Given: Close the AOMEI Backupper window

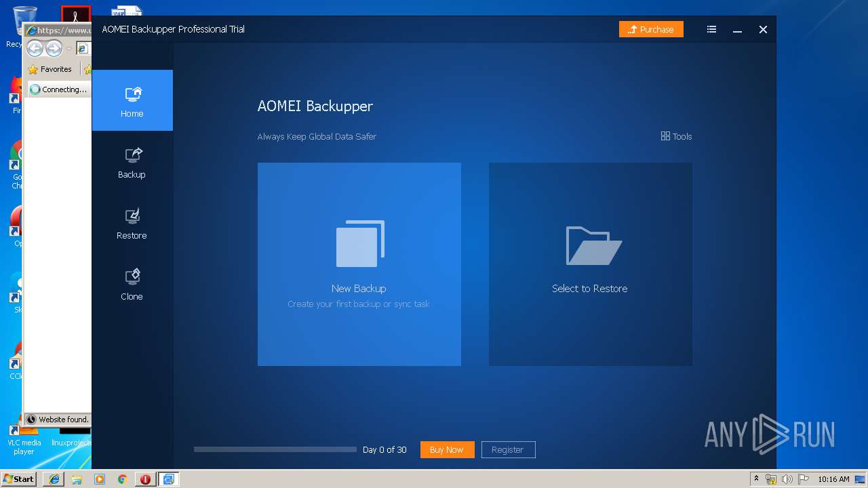Looking at the screenshot, I should [x=763, y=29].
